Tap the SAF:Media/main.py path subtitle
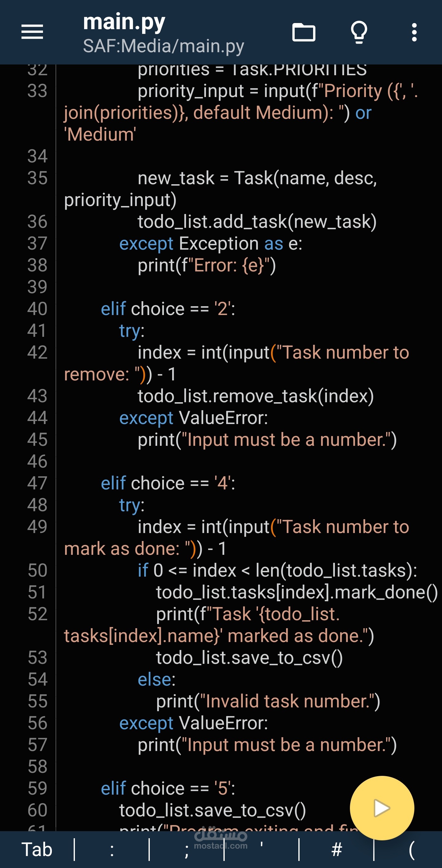Image resolution: width=442 pixels, height=868 pixels. [x=163, y=46]
